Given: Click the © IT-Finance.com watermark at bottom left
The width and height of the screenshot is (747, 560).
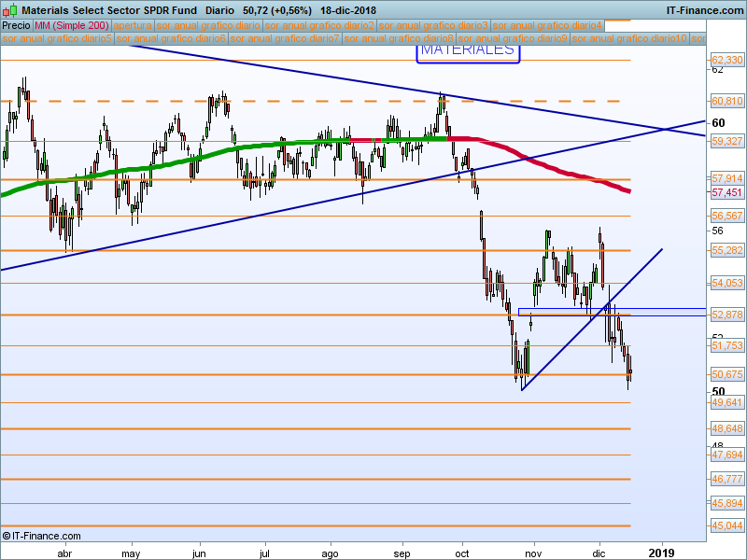Looking at the screenshot, I should tap(42, 536).
